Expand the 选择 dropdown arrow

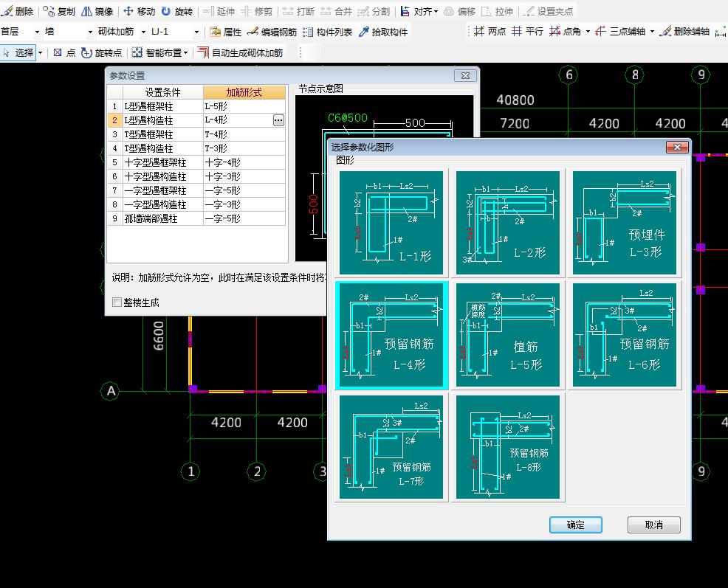click(40, 52)
